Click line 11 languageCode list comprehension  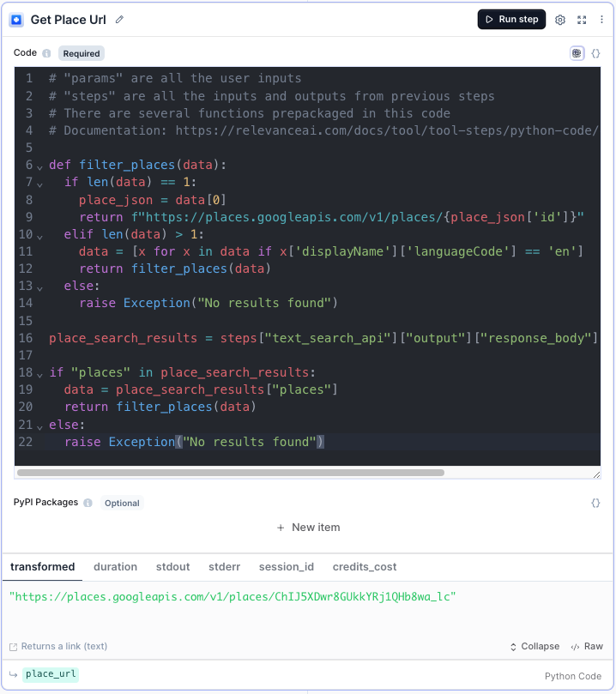331,251
